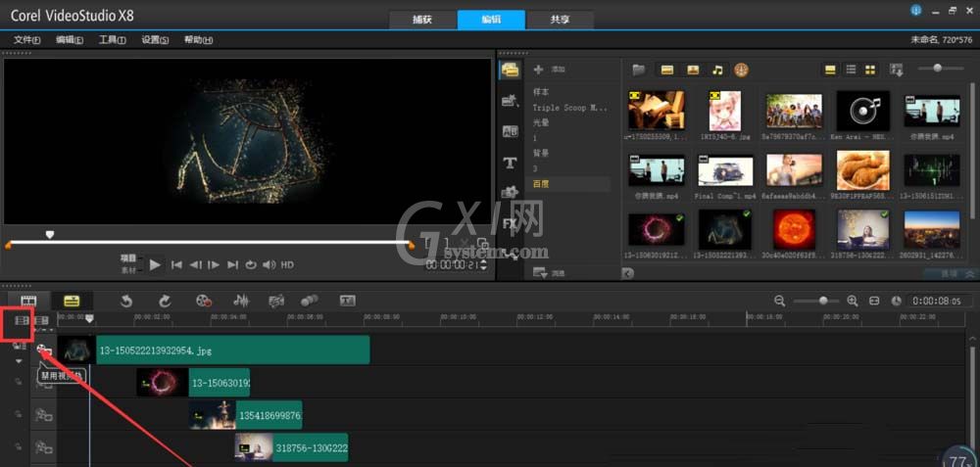
Task: Redo the last action
Action: [x=165, y=301]
